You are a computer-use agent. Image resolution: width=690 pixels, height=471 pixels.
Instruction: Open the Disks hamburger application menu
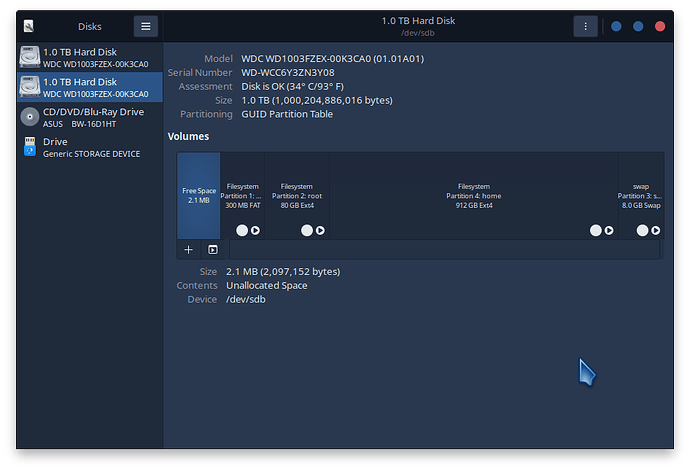tap(146, 26)
